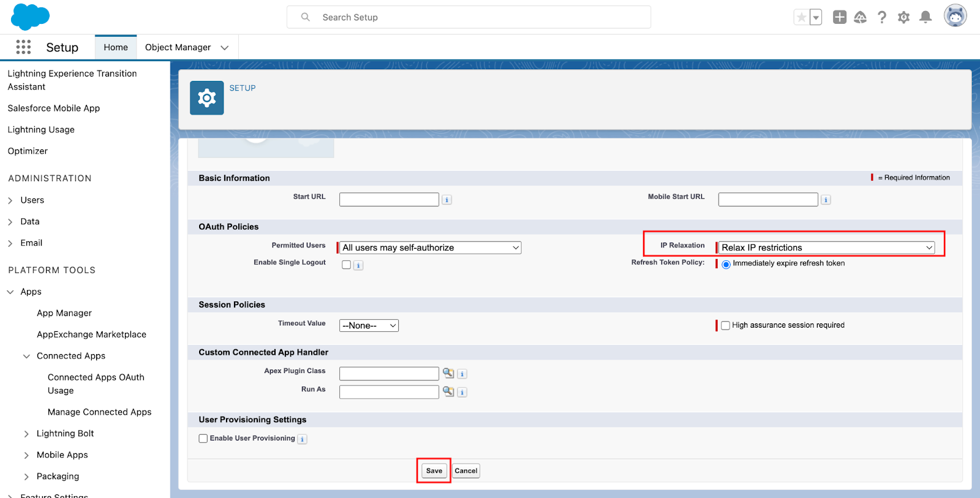Open the Global Actions plus icon
980x498 pixels.
tap(840, 17)
